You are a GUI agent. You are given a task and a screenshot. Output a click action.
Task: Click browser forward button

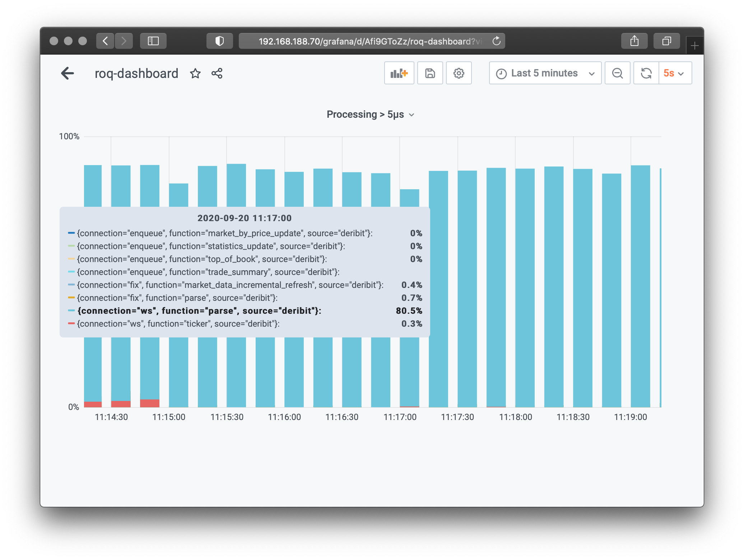click(124, 41)
